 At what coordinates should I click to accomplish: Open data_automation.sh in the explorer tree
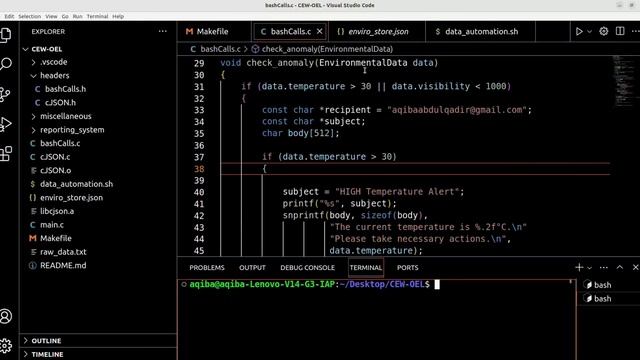point(98,184)
